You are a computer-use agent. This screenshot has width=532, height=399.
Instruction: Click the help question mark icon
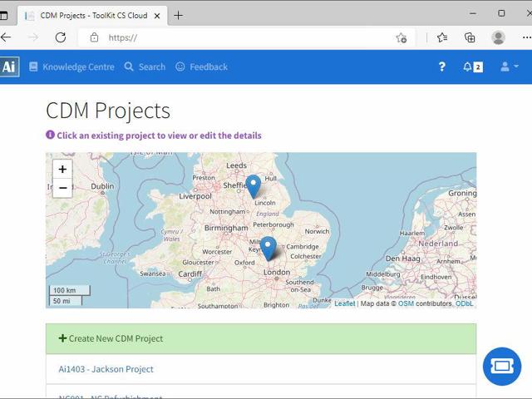tap(441, 66)
